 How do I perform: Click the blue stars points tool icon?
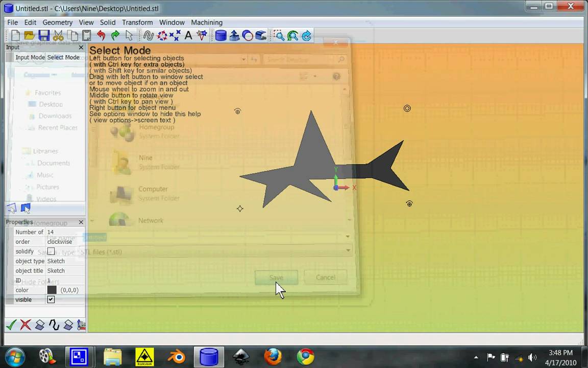click(x=175, y=36)
